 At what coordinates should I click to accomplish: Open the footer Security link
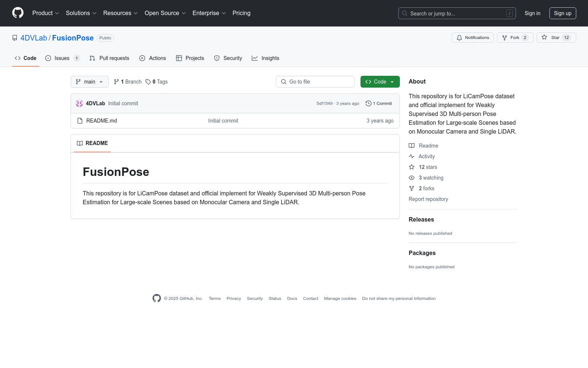coord(255,298)
